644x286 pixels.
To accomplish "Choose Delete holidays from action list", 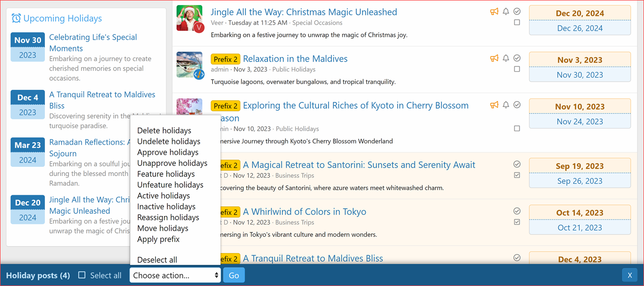I will click(164, 131).
